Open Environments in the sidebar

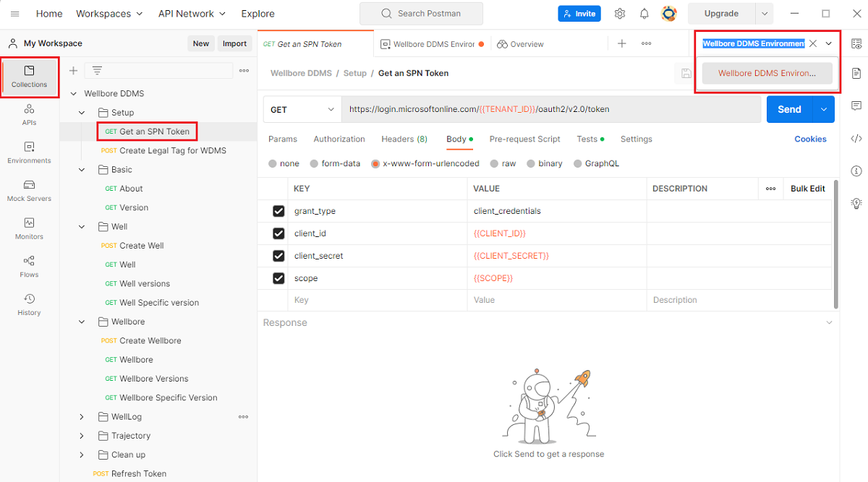tap(29, 153)
